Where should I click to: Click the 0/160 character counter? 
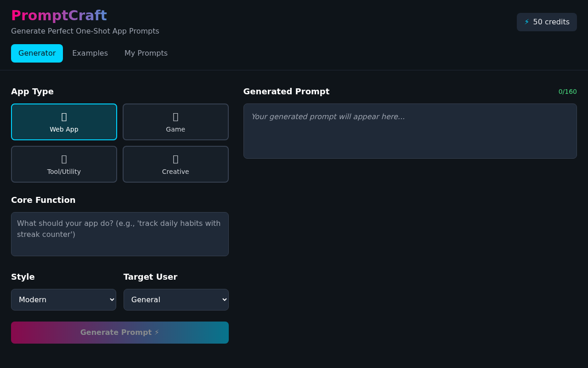click(x=567, y=92)
